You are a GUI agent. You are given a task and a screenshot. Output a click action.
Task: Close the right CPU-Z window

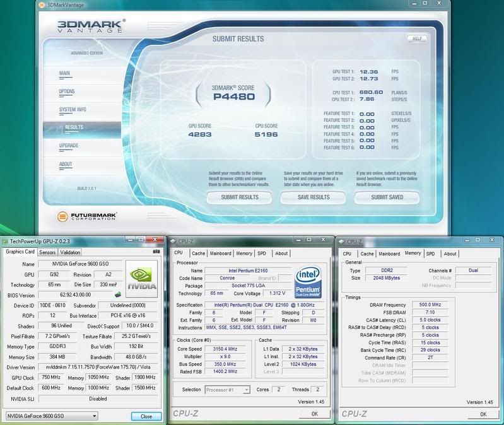coord(491,240)
